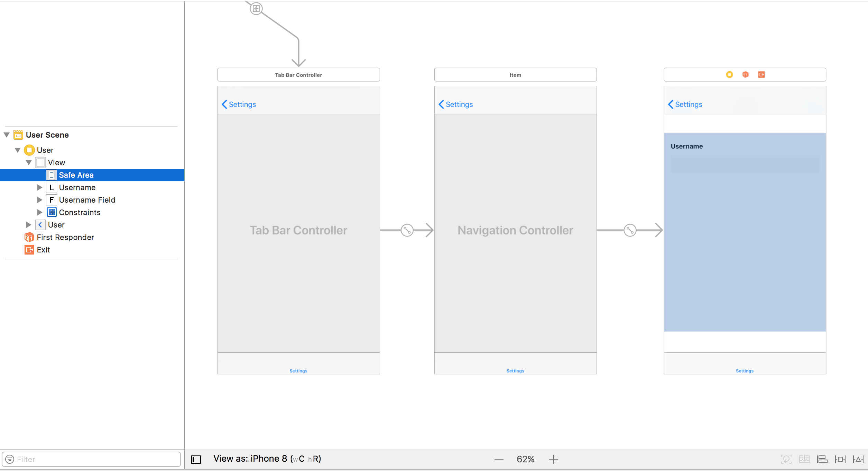Click segue from Navigation Controller to User
868x471 pixels.
coord(630,230)
